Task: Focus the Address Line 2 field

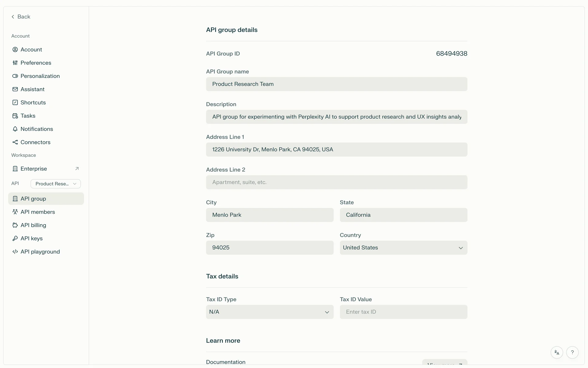Action: coord(336,182)
